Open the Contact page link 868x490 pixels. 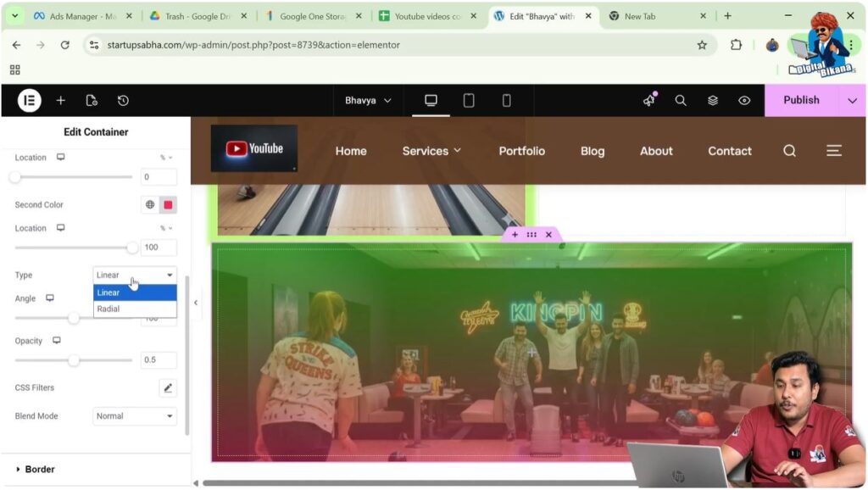click(729, 151)
